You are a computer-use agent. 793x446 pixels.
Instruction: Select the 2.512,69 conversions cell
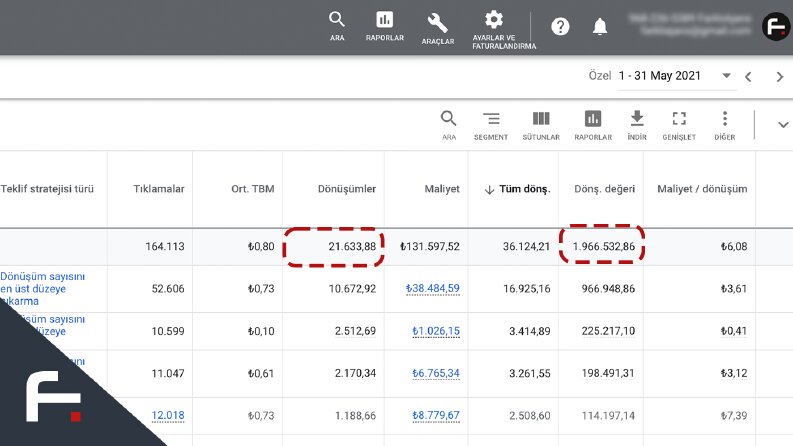[x=355, y=331]
